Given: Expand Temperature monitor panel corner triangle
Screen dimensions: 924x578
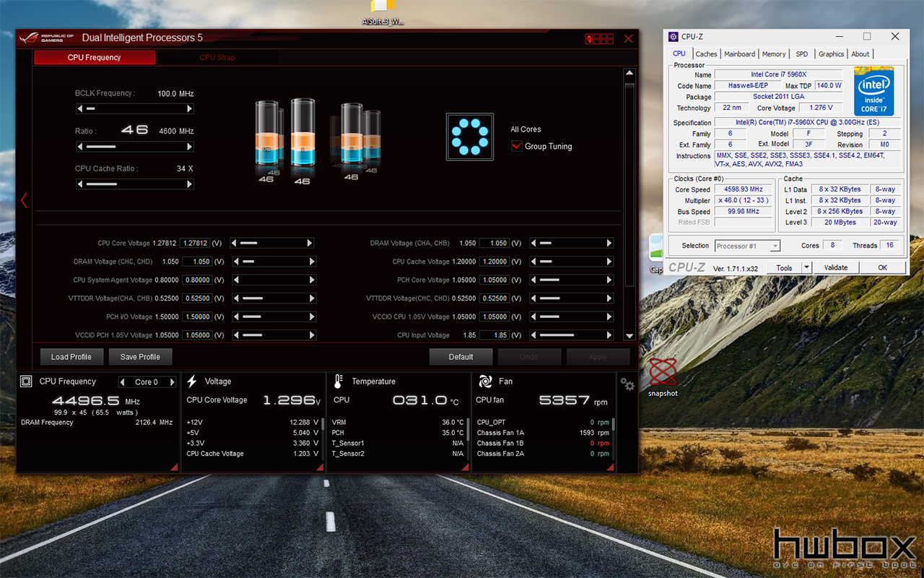Looking at the screenshot, I should [465, 467].
